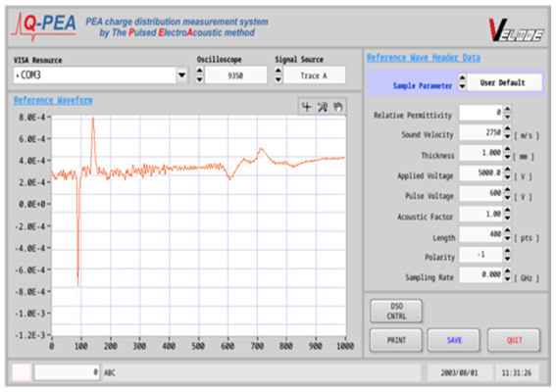The height and width of the screenshot is (392, 556).
Task: Click the y-axis 8.0E-4 label
Action: pos(32,118)
